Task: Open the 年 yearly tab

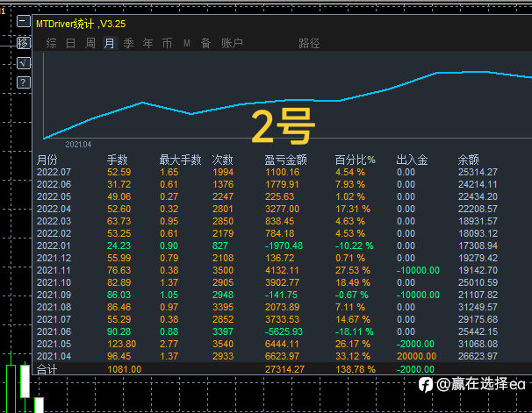Action: click(148, 43)
